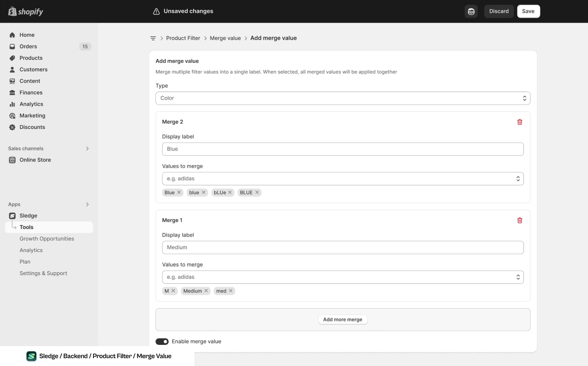Open the Merge value breadcrumb link
The height and width of the screenshot is (366, 588).
point(225,38)
